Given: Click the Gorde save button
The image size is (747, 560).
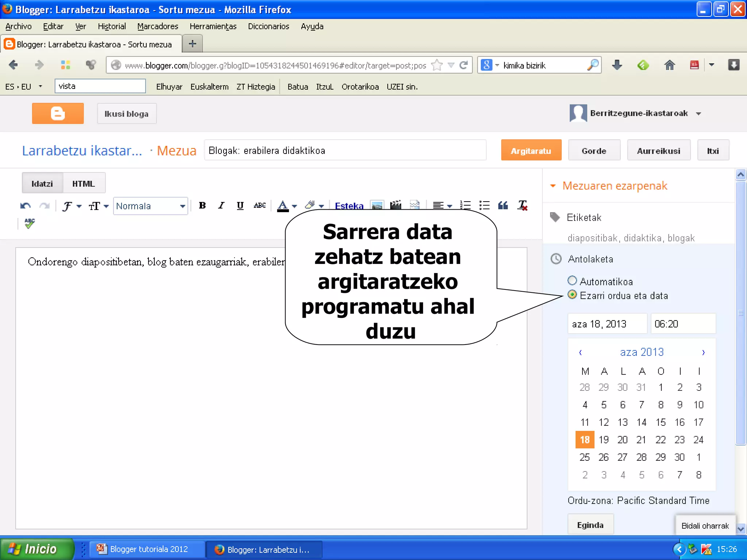Looking at the screenshot, I should pos(594,151).
